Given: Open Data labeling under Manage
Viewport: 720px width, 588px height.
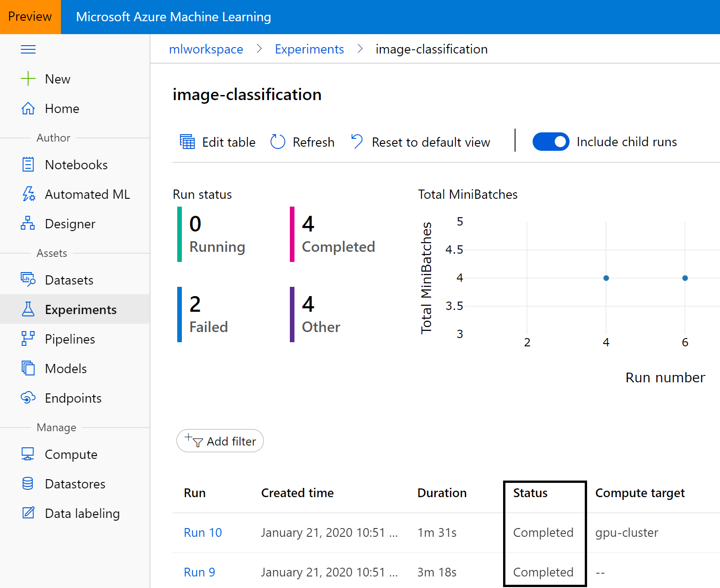Looking at the screenshot, I should (x=82, y=513).
